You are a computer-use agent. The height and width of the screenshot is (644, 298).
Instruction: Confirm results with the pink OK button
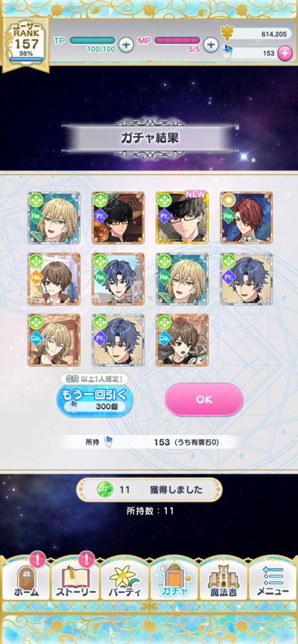[x=204, y=400]
